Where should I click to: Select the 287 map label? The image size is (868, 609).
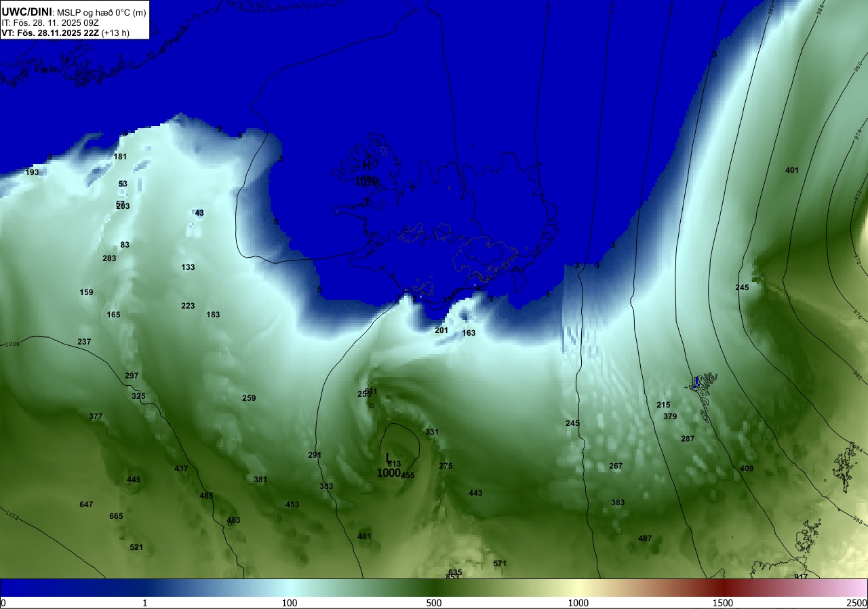coord(688,439)
